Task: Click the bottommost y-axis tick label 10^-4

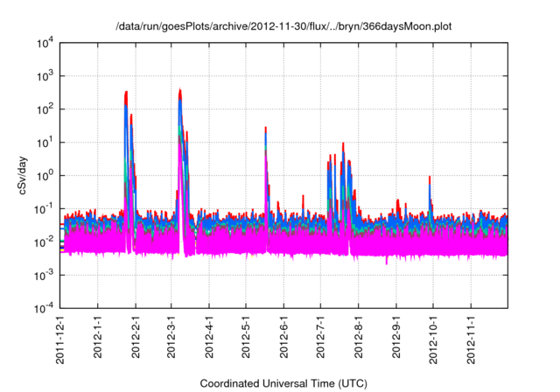Action: point(42,309)
